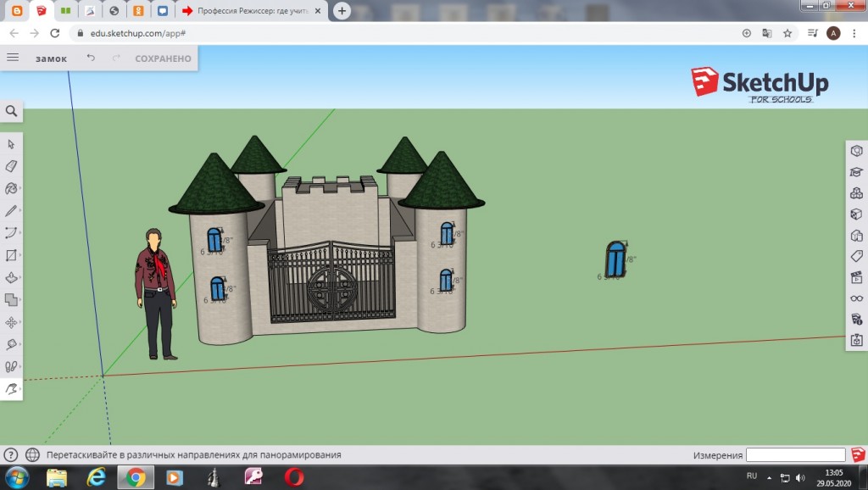Click the Undo arrow button

click(x=91, y=58)
